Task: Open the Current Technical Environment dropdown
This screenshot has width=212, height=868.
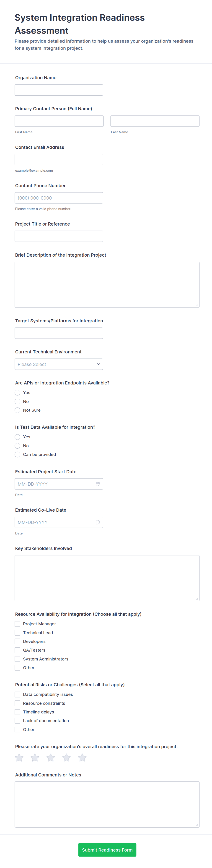Action: coord(59,364)
